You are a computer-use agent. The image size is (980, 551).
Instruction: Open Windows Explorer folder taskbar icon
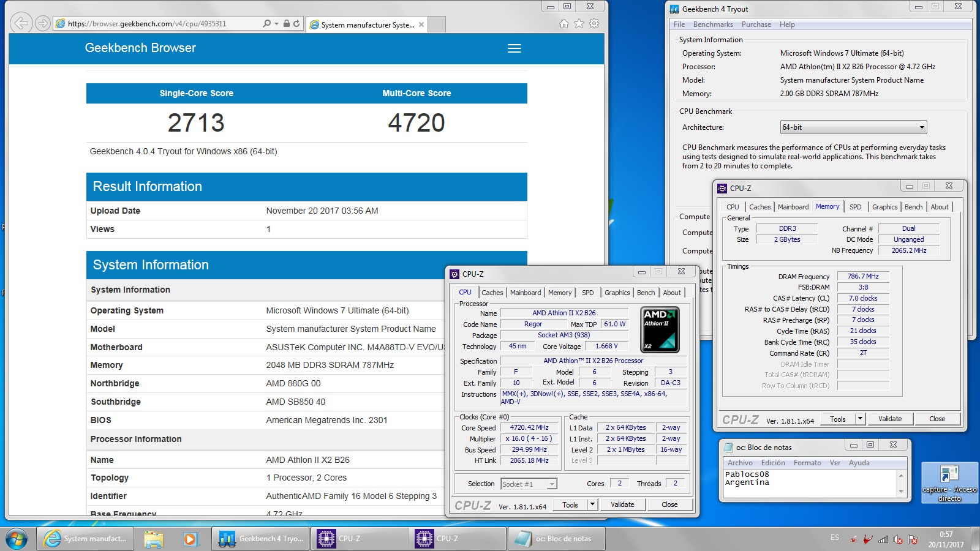[x=154, y=539]
